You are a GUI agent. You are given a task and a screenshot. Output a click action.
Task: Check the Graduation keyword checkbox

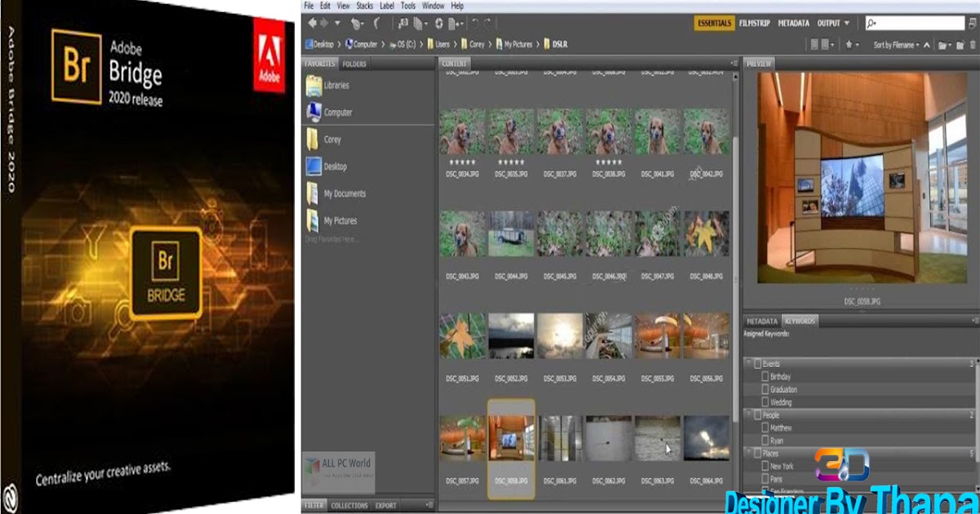[x=765, y=389]
